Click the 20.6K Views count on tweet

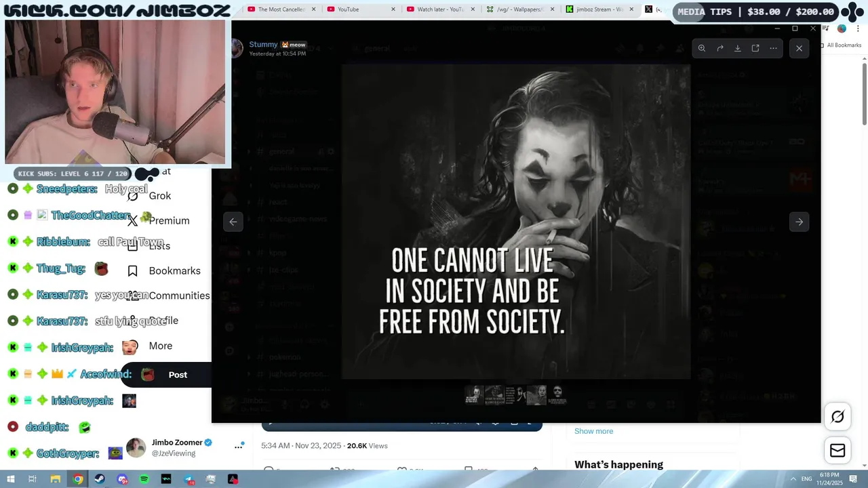(367, 446)
